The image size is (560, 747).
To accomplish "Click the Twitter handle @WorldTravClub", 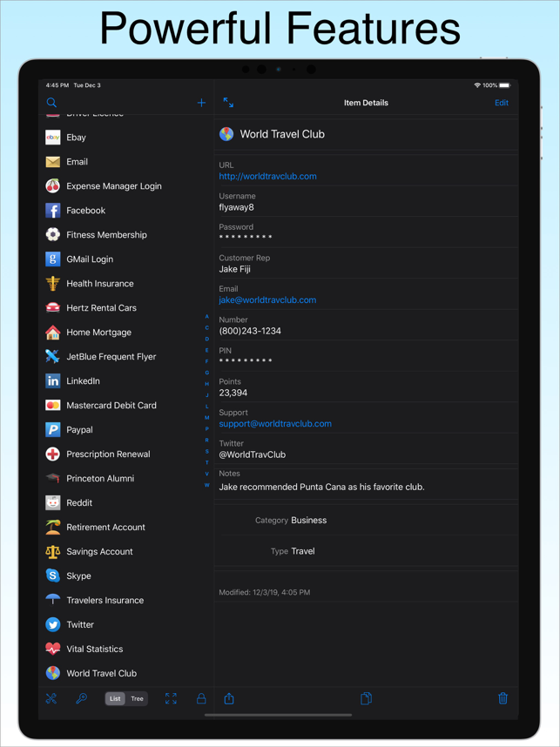I will tap(252, 454).
